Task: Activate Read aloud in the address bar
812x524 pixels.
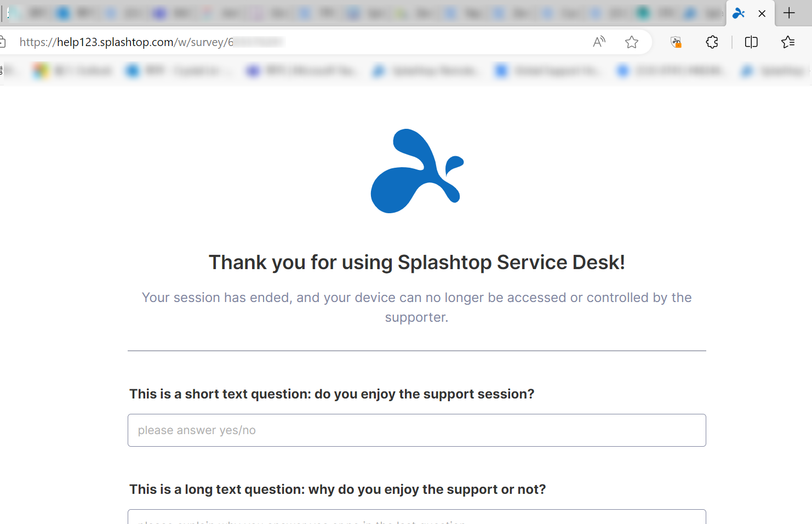Action: tap(599, 42)
